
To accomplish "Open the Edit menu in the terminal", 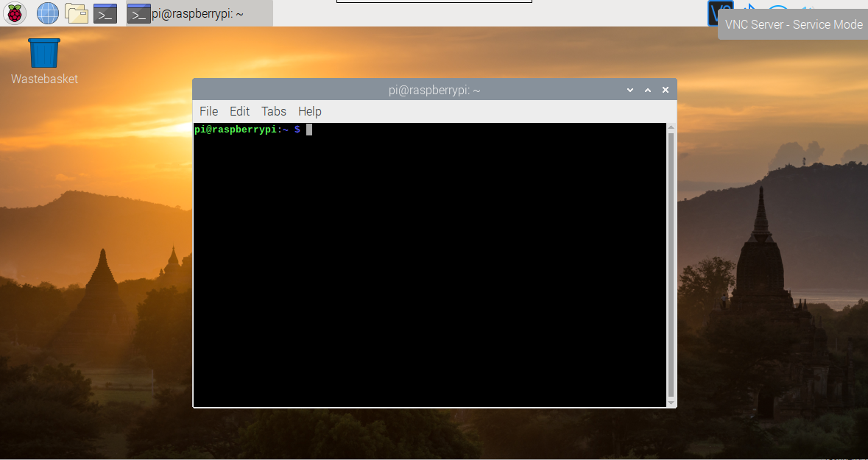I will [239, 111].
